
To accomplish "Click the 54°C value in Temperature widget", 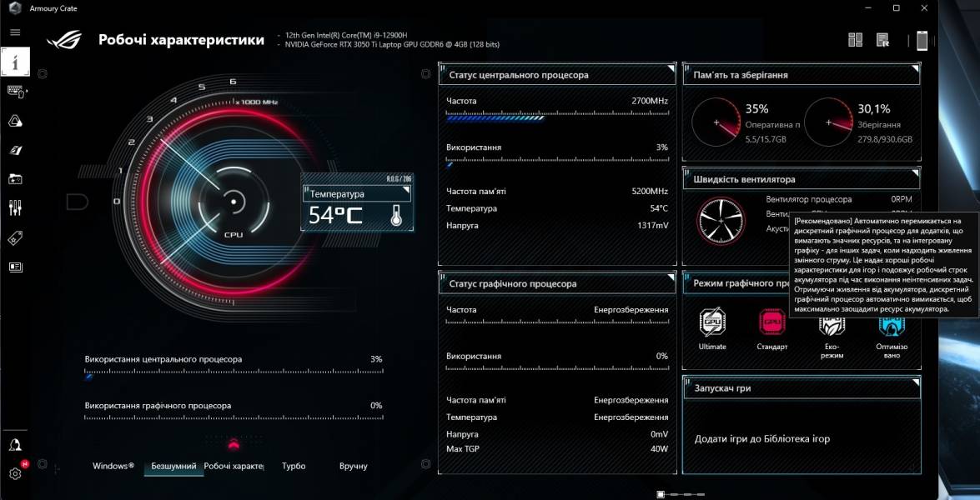I will click(x=335, y=215).
